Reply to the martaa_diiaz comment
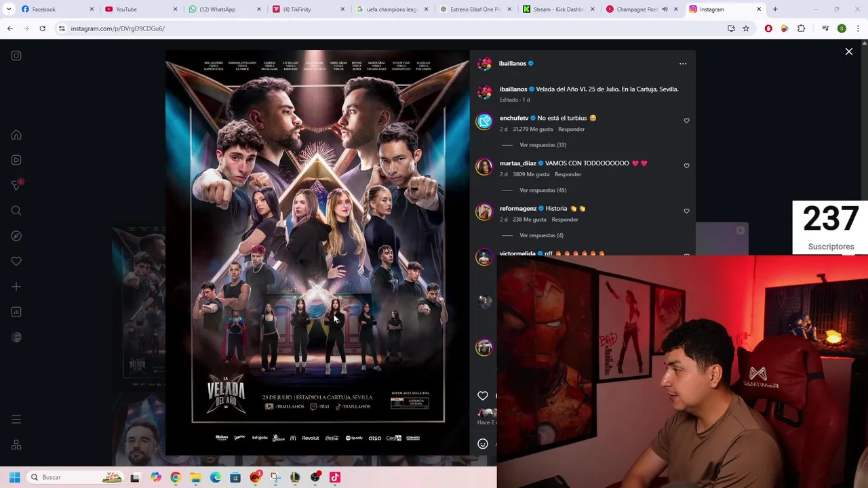The width and height of the screenshot is (868, 488). tap(568, 174)
